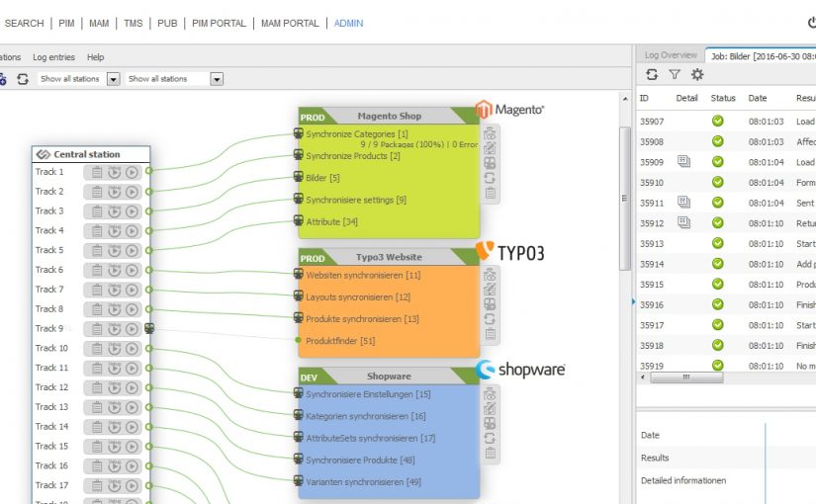
Task: Open the clipboard log icon for Track 3
Action: pyautogui.click(x=97, y=211)
